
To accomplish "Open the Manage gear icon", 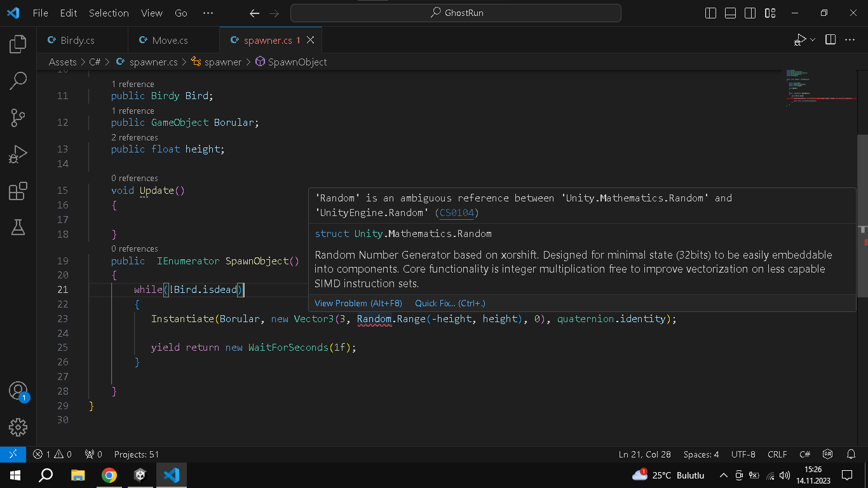I will pos(18,426).
